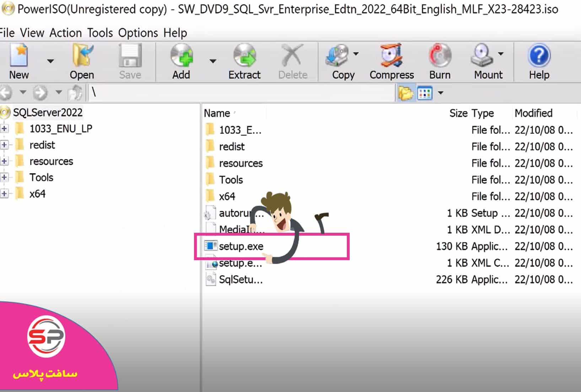This screenshot has width=581, height=392.
Task: Open the Mount button dropdown arrow
Action: click(x=501, y=54)
